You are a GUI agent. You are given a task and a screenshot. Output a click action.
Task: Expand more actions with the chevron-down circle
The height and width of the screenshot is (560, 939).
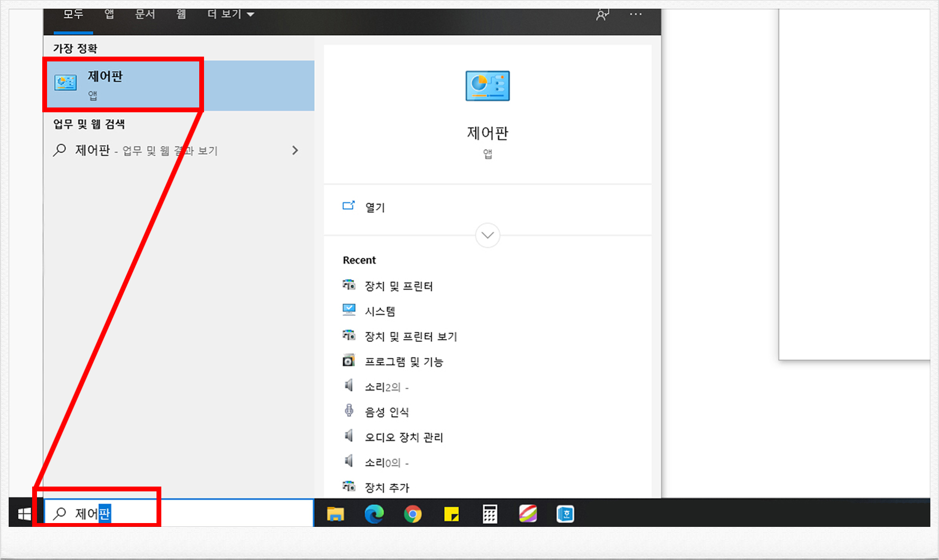487,235
